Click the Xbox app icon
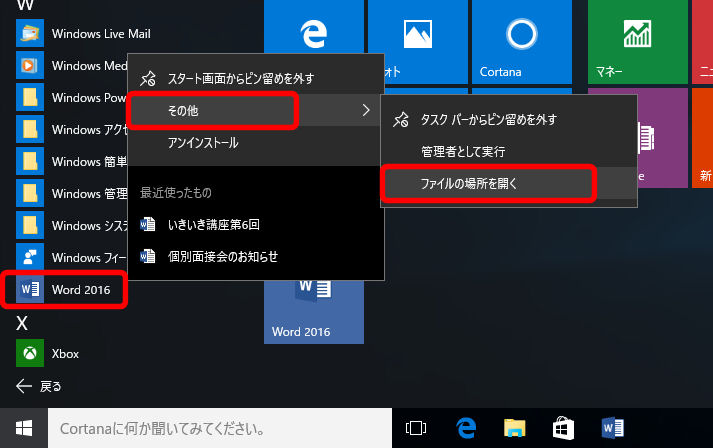The height and width of the screenshot is (448, 713). [30, 353]
